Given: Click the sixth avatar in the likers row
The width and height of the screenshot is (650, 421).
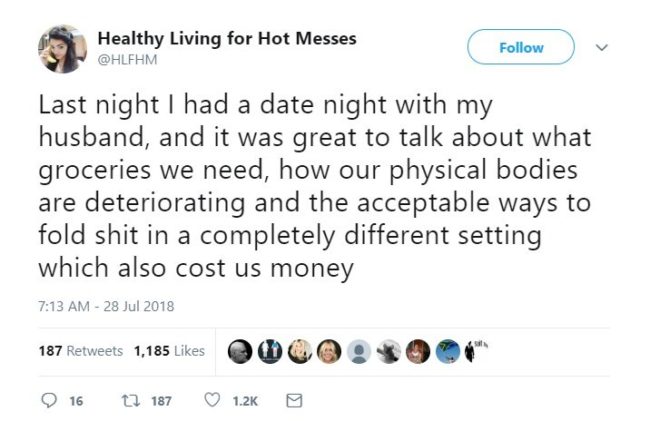Looking at the screenshot, I should pos(388,351).
